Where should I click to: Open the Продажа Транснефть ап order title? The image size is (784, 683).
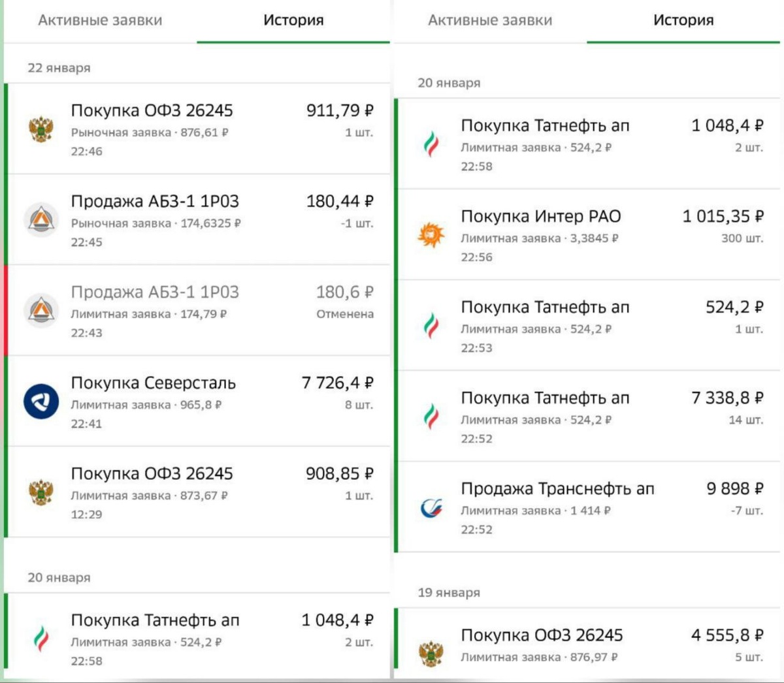click(557, 488)
